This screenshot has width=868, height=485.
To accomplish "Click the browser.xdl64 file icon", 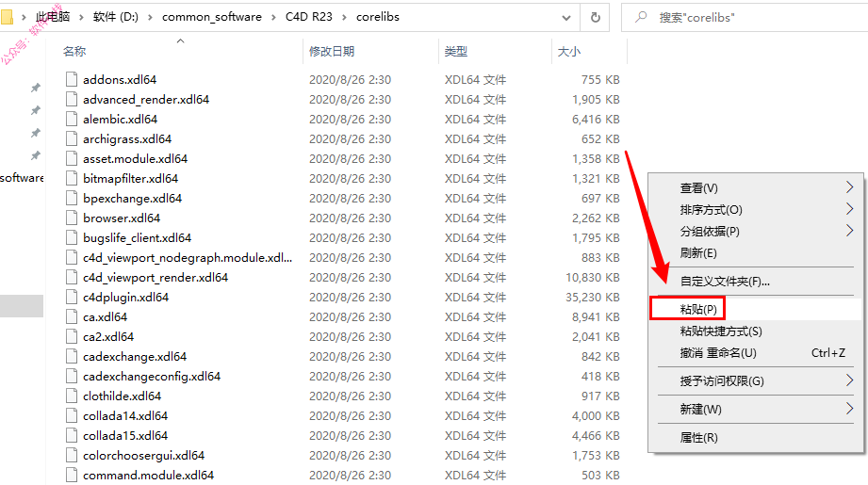I will pos(72,218).
